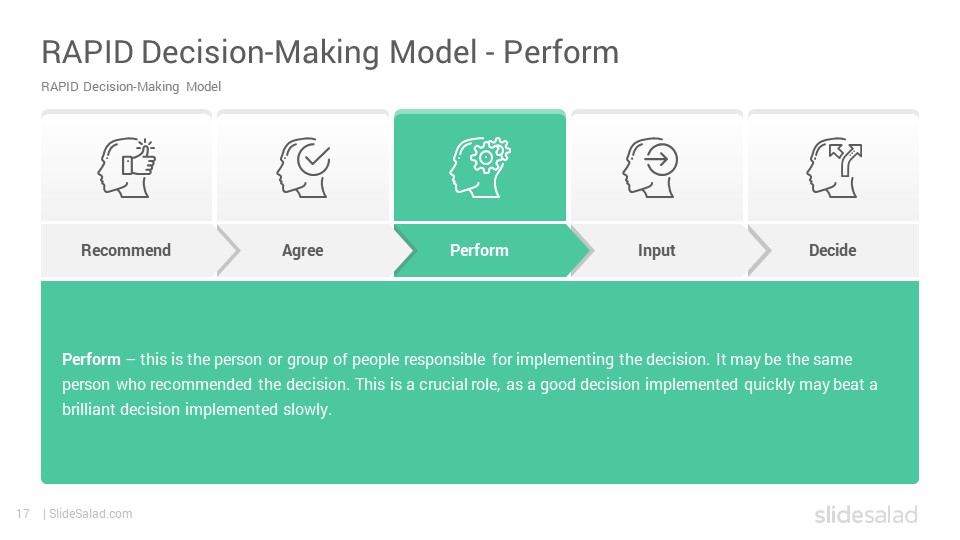Image resolution: width=960 pixels, height=540 pixels.
Task: Select the Decide step label
Action: point(833,250)
